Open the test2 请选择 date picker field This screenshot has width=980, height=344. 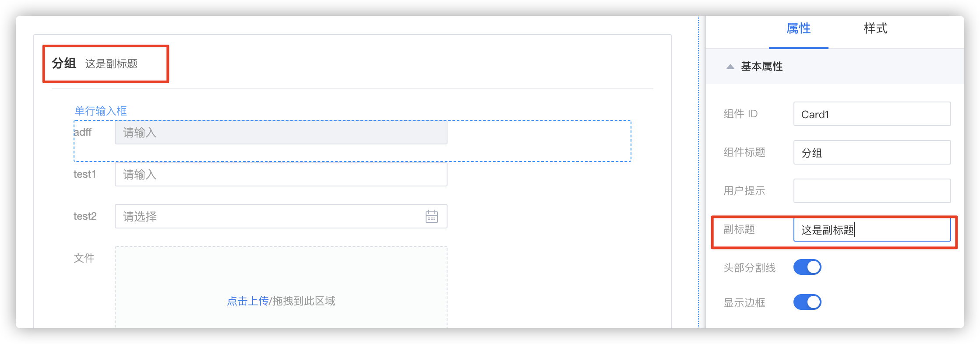pyautogui.click(x=281, y=216)
